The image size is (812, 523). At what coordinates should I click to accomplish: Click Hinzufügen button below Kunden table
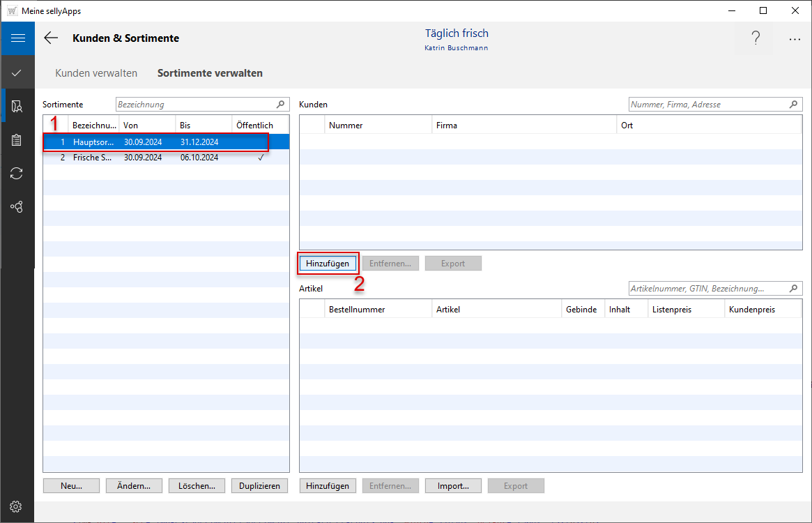[328, 264]
